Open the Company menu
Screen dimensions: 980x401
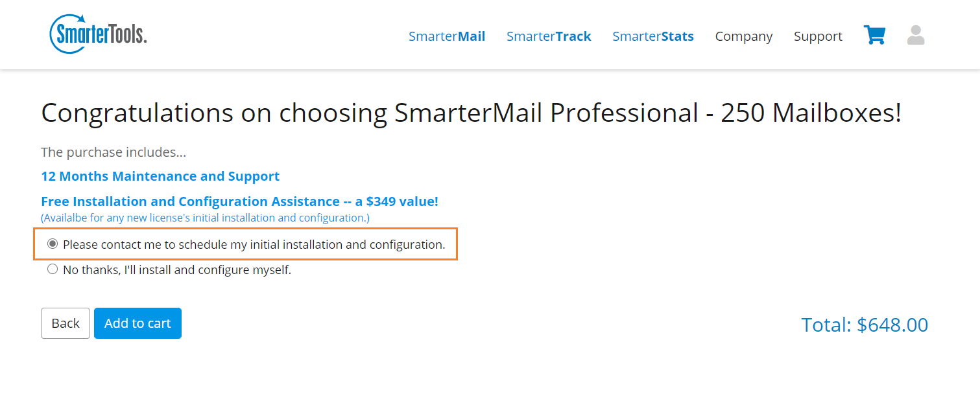744,36
